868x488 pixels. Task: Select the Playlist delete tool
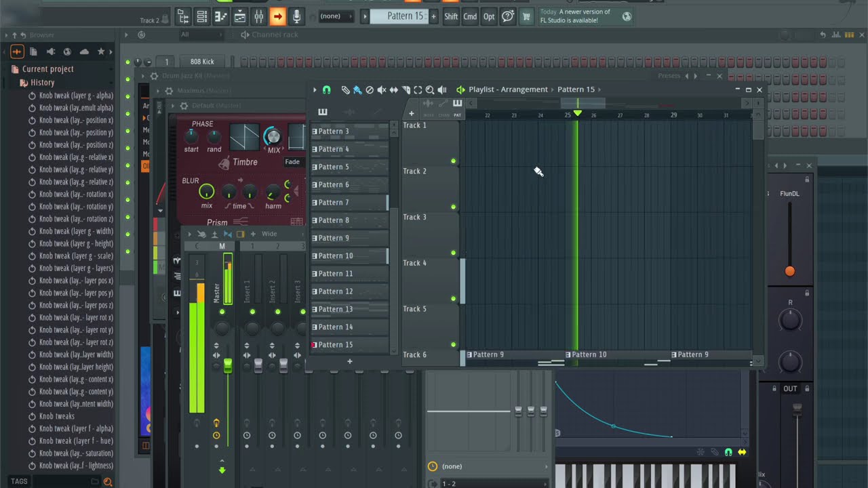370,89
